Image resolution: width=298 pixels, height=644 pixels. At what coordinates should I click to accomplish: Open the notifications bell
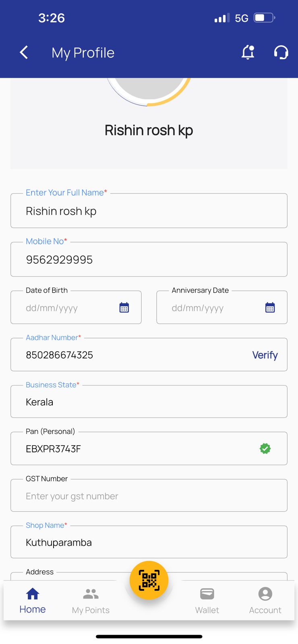pos(248,52)
